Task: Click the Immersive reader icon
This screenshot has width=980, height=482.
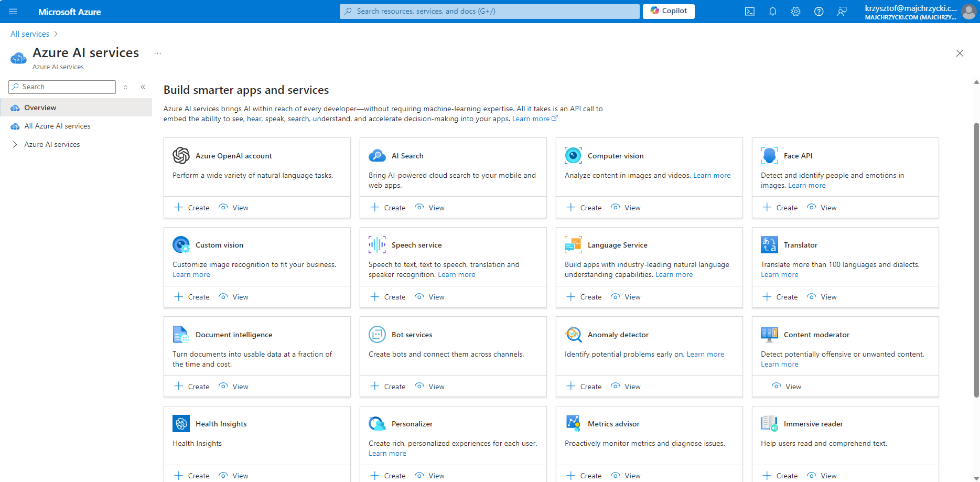Action: click(x=769, y=424)
